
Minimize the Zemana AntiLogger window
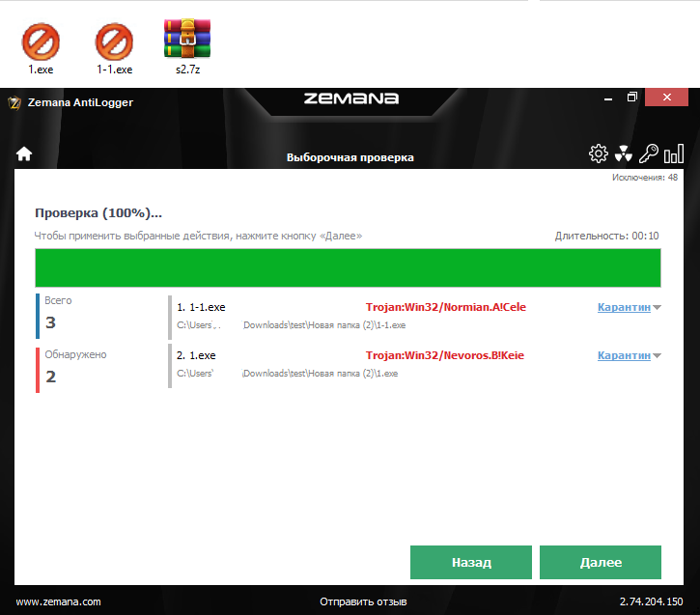[x=608, y=98]
